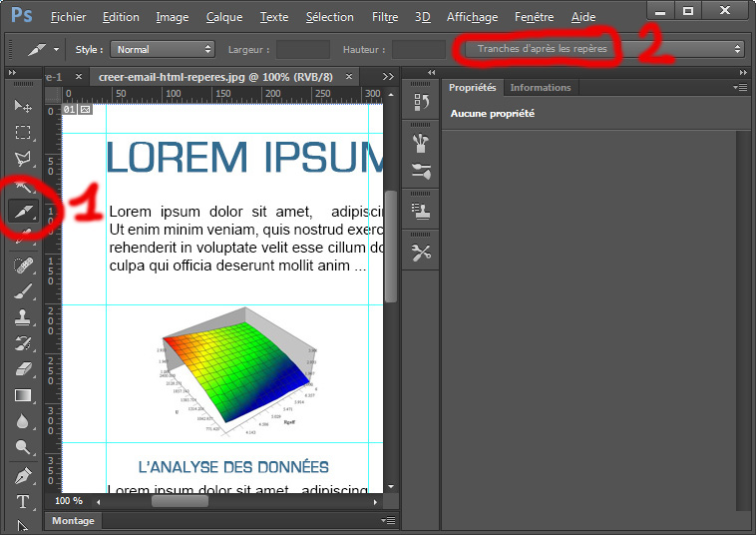Collapse the Properties panel dock
The image size is (756, 535).
coord(743,72)
